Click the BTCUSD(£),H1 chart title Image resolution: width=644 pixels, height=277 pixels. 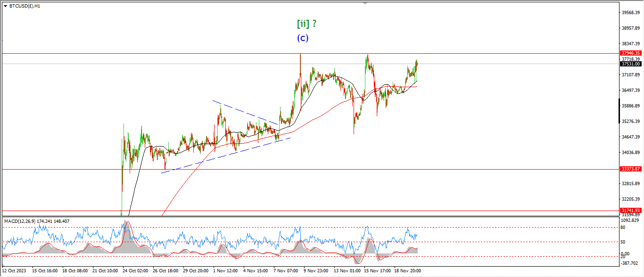pyautogui.click(x=25, y=6)
